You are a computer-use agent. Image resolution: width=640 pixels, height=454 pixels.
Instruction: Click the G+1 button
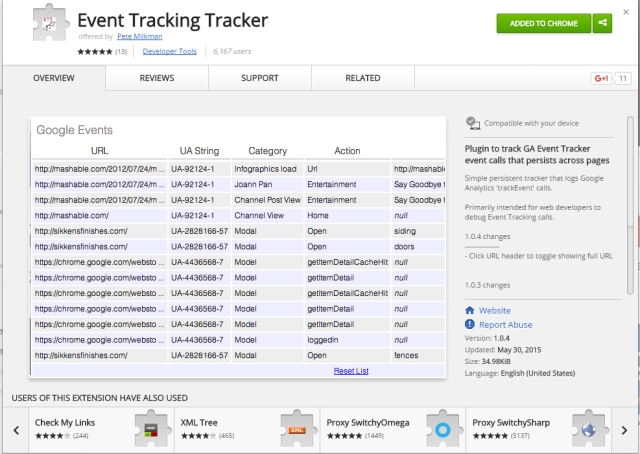[x=601, y=78]
